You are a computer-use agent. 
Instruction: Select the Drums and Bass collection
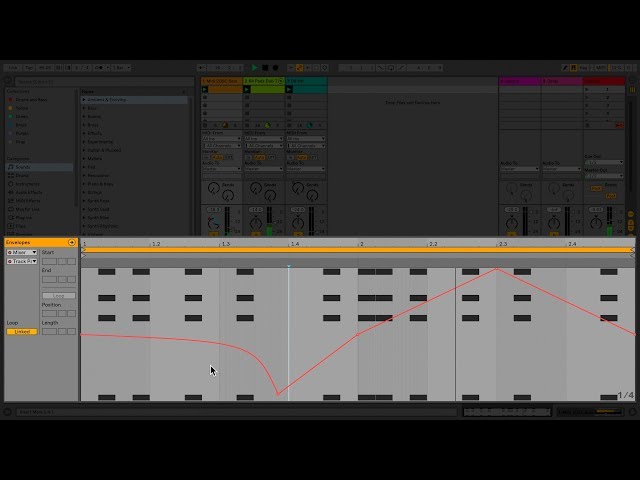(28, 100)
